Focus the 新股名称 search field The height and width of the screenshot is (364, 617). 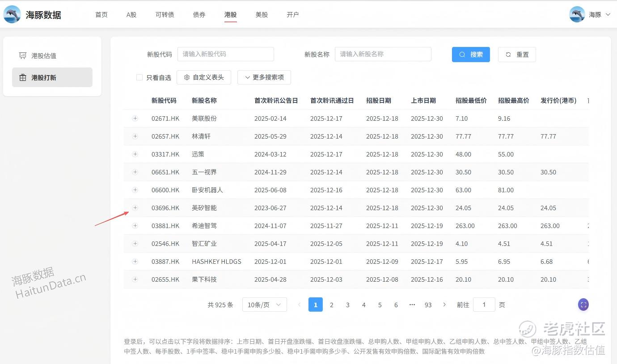383,54
